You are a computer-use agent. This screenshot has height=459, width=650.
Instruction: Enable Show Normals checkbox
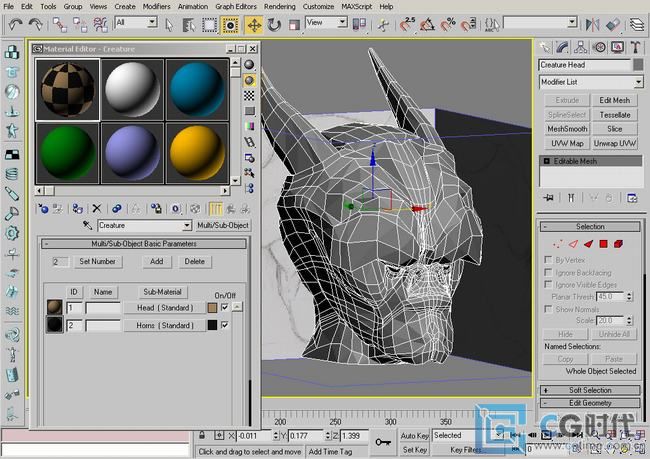548,309
